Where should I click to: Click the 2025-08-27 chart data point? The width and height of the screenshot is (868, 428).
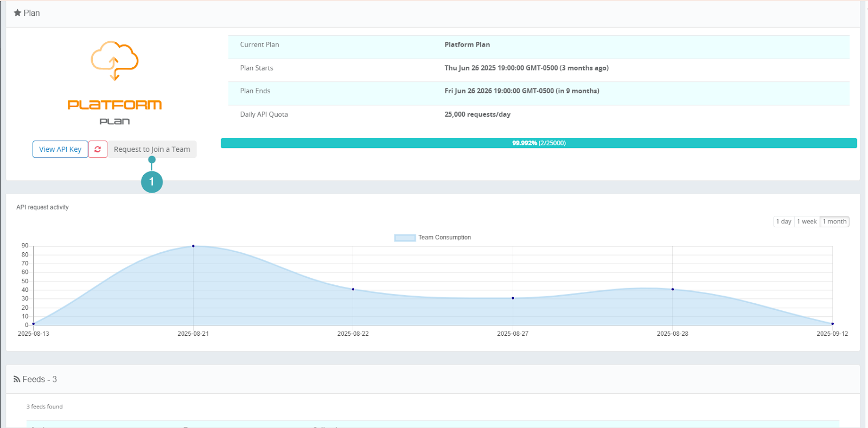tap(513, 298)
